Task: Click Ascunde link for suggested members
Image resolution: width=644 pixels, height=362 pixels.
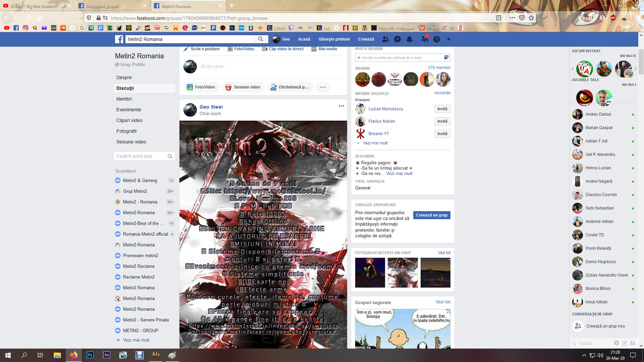Action: [442, 93]
